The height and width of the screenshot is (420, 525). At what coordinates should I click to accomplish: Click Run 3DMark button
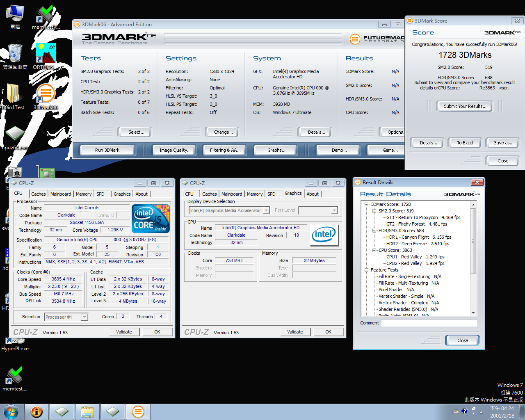point(107,150)
